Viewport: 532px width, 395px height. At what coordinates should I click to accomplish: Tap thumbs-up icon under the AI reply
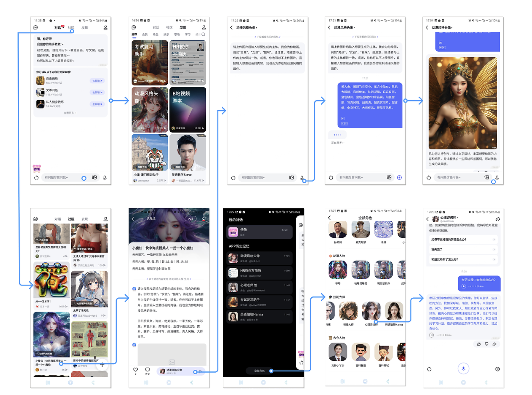(x=479, y=344)
